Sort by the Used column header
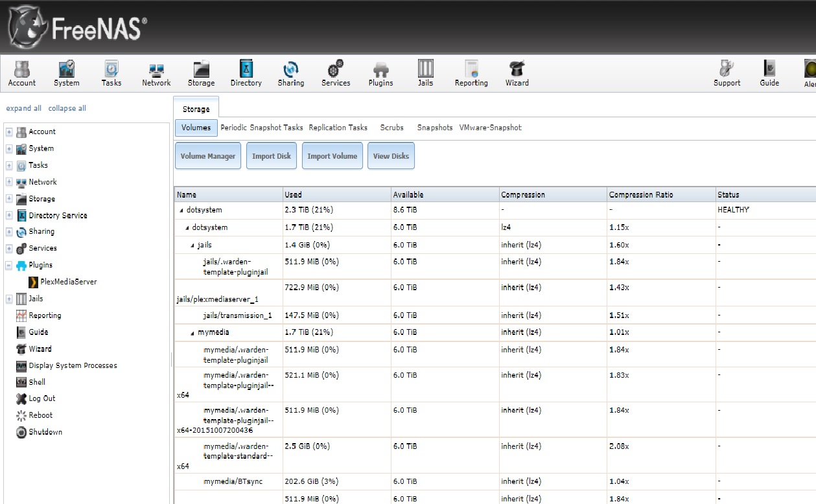The width and height of the screenshot is (816, 504). [336, 194]
